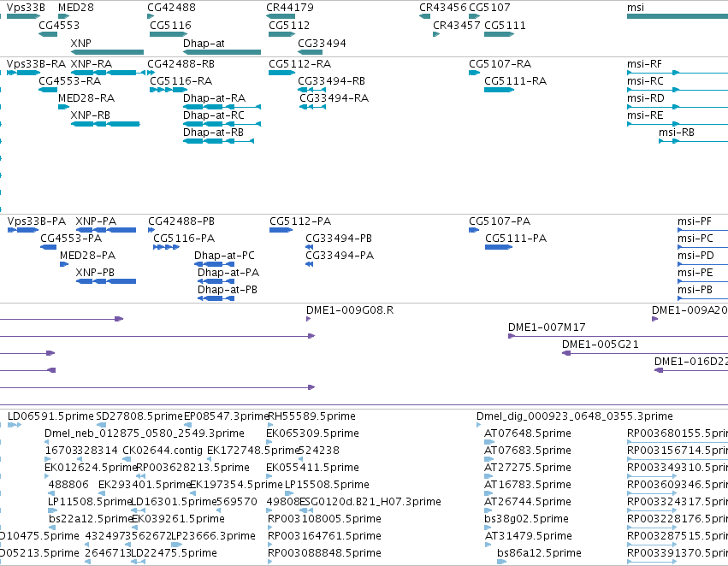Click the XNP-PA protein label
The width and height of the screenshot is (728, 566).
click(x=96, y=221)
